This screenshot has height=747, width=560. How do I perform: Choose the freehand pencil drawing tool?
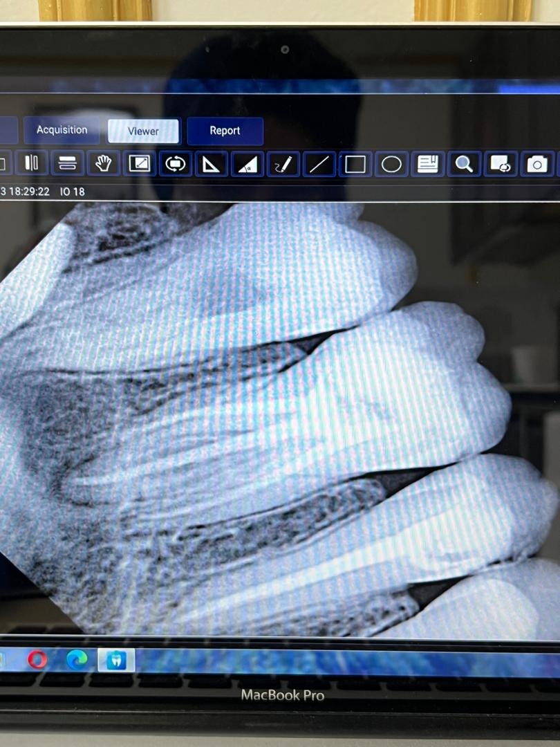[283, 164]
